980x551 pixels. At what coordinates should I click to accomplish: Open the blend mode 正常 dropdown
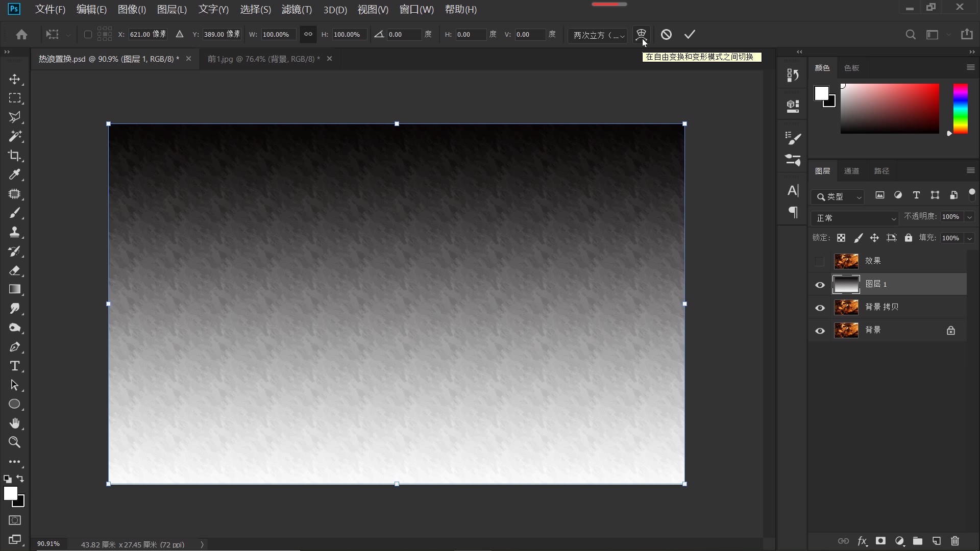[x=854, y=218]
